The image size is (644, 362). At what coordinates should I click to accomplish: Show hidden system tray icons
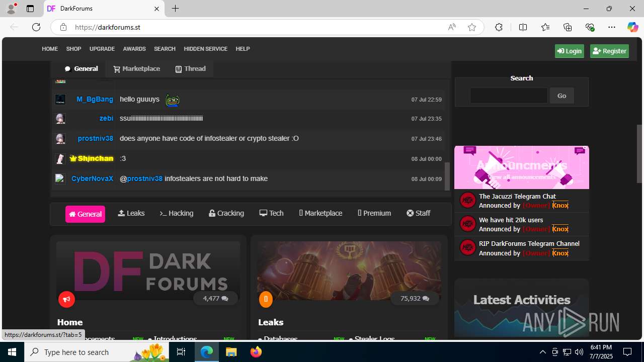click(x=542, y=352)
